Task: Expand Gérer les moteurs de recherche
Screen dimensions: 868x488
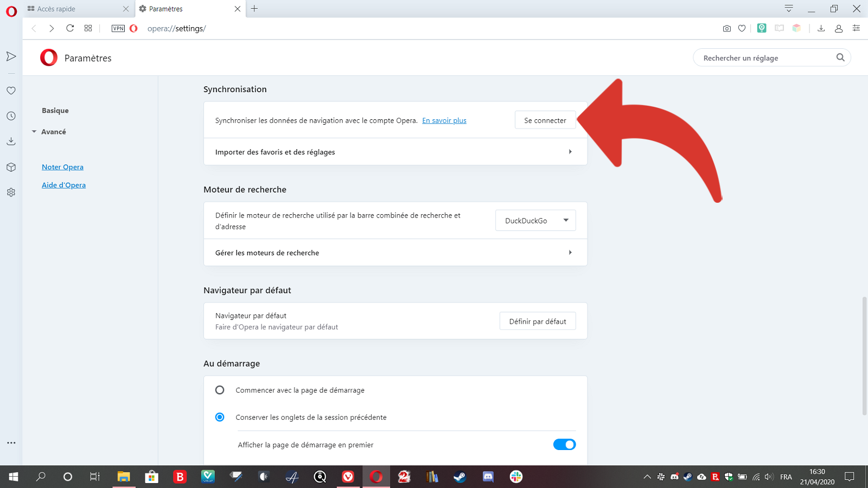Action: (395, 253)
